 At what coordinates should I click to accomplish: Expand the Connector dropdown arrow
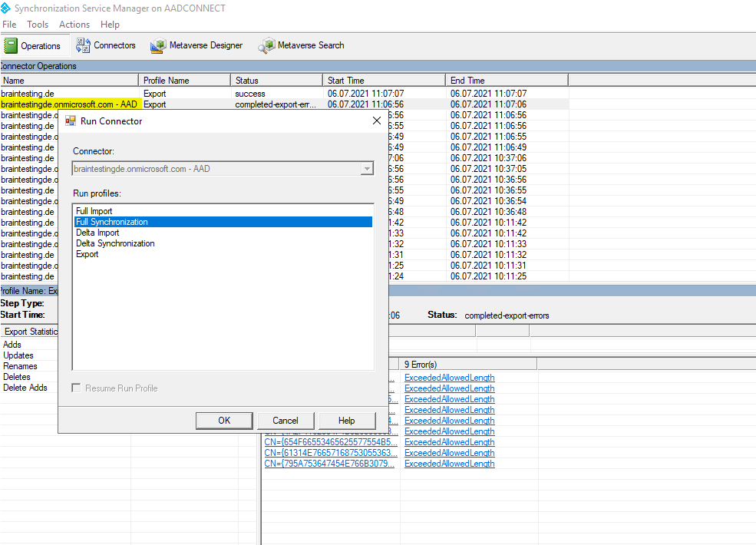pos(367,169)
